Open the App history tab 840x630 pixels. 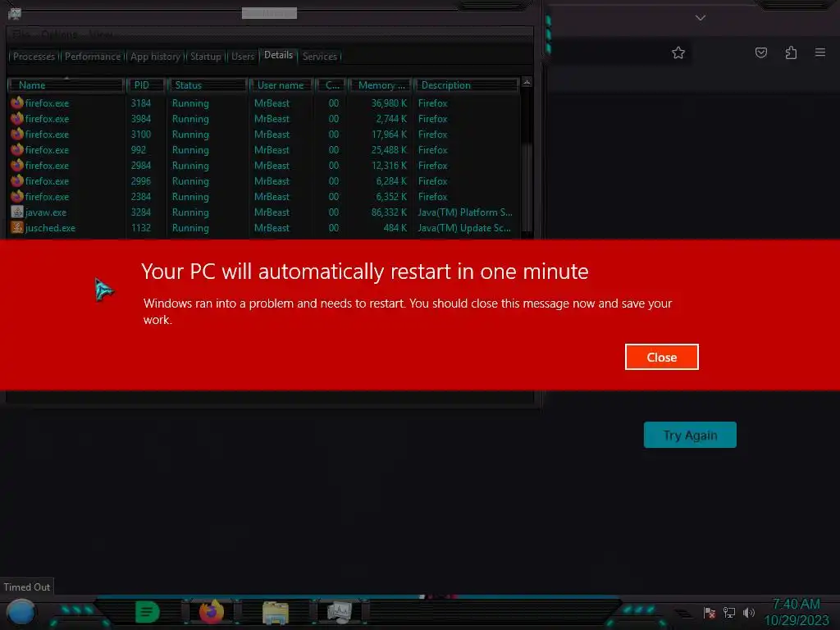point(155,57)
